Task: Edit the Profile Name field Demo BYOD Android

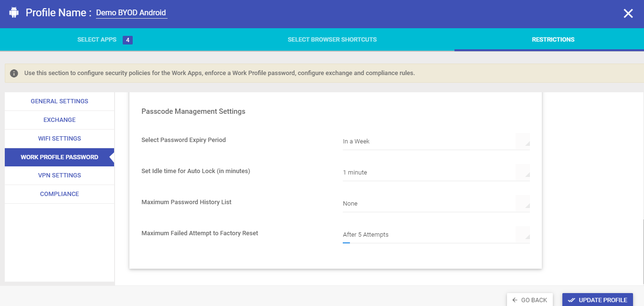Action: click(131, 13)
